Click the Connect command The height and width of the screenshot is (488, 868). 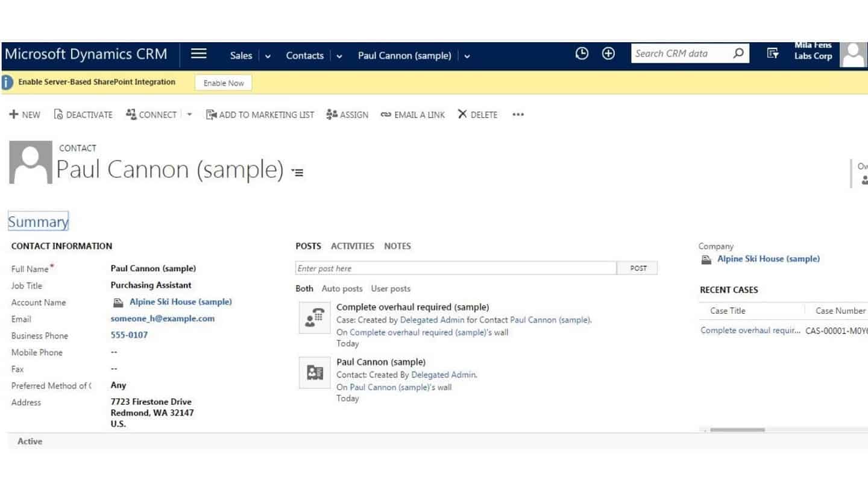151,115
